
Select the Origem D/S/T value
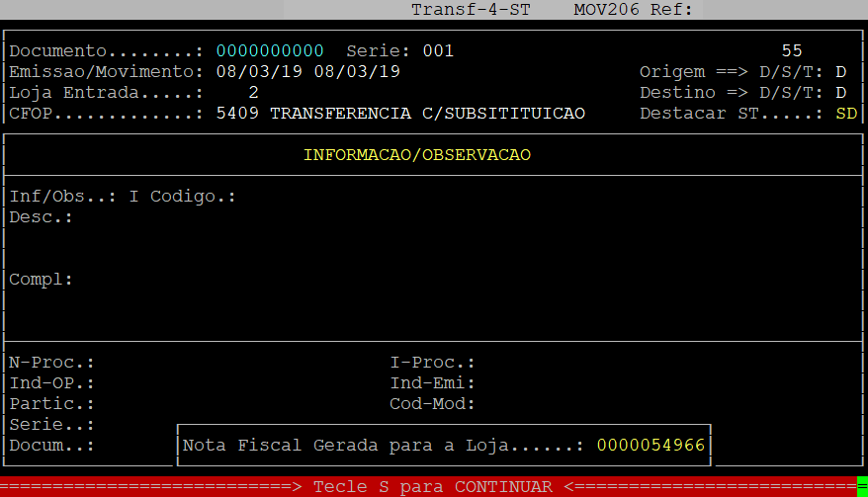840,72
